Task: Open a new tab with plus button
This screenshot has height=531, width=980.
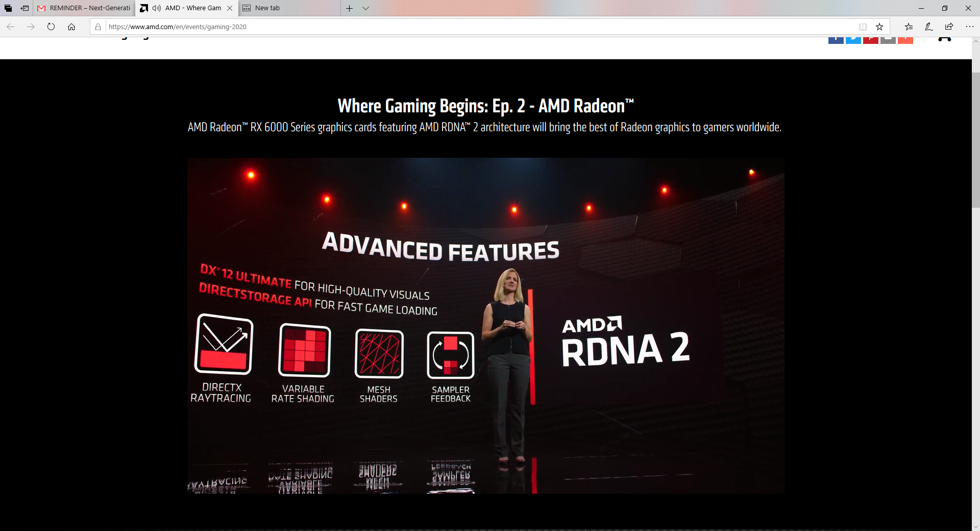Action: coord(349,8)
